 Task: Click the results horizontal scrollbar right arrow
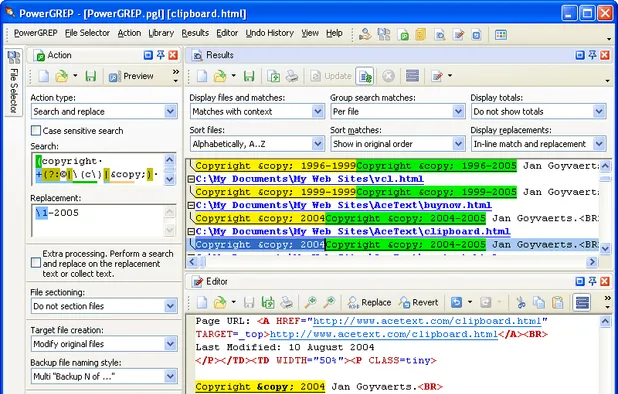click(x=592, y=262)
